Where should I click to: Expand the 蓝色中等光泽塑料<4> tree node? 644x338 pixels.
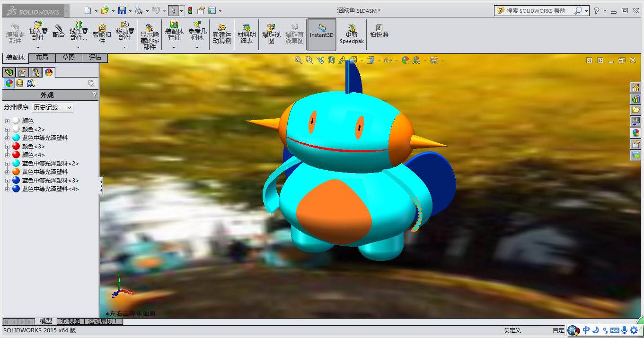[7, 189]
